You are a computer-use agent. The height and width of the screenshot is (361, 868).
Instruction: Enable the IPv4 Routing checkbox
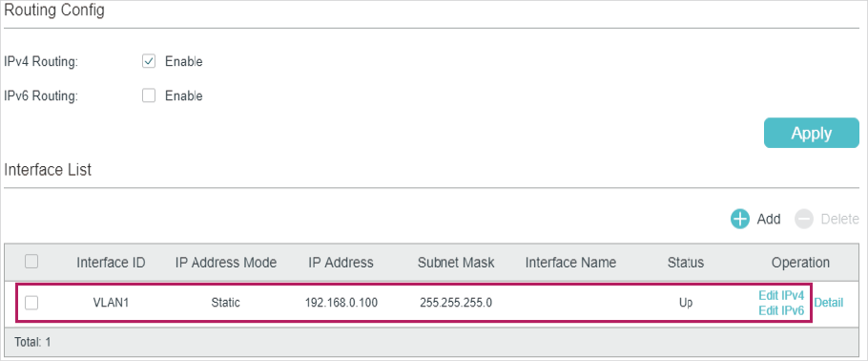[149, 61]
